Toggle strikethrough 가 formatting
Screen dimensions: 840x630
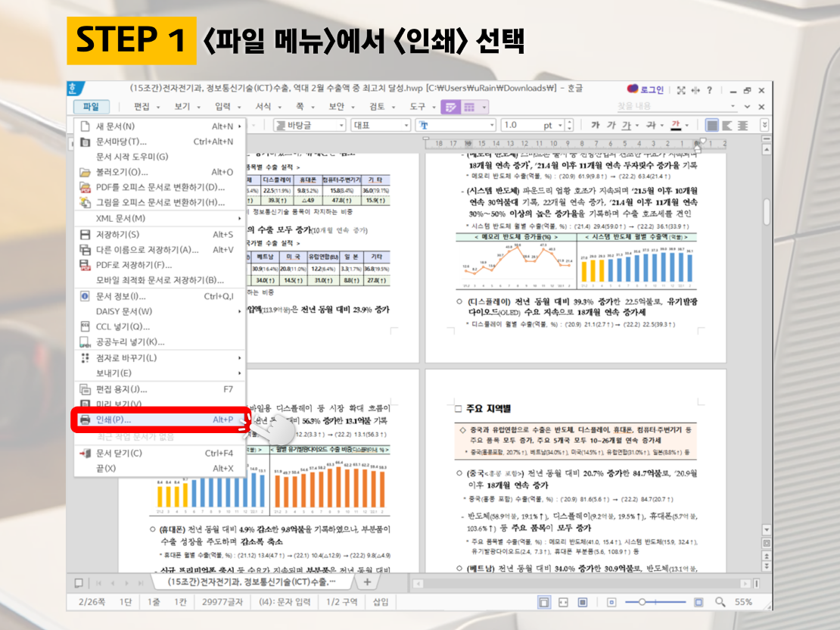[x=651, y=125]
